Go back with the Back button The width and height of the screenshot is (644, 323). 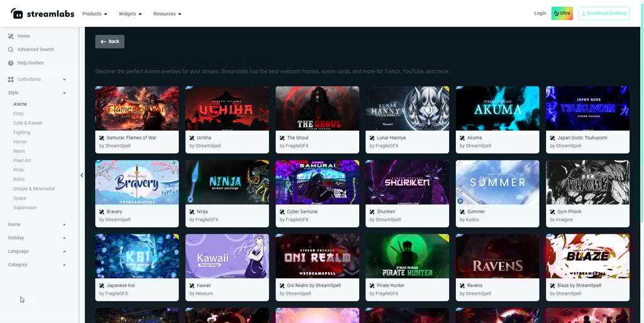click(x=109, y=42)
